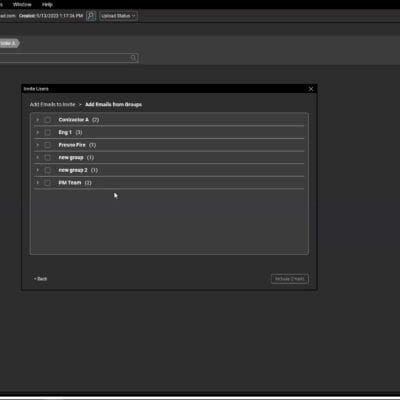
Task: Open the Help menu
Action: coord(47,5)
